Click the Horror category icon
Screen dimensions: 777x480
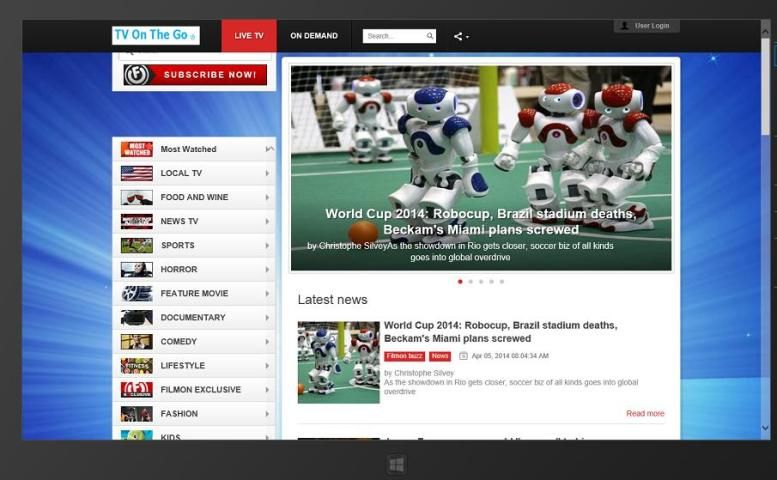pyautogui.click(x=137, y=269)
